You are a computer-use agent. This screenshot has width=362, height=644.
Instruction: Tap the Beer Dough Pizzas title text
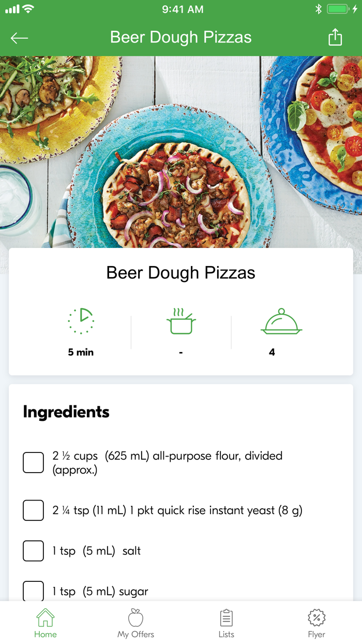click(x=180, y=272)
